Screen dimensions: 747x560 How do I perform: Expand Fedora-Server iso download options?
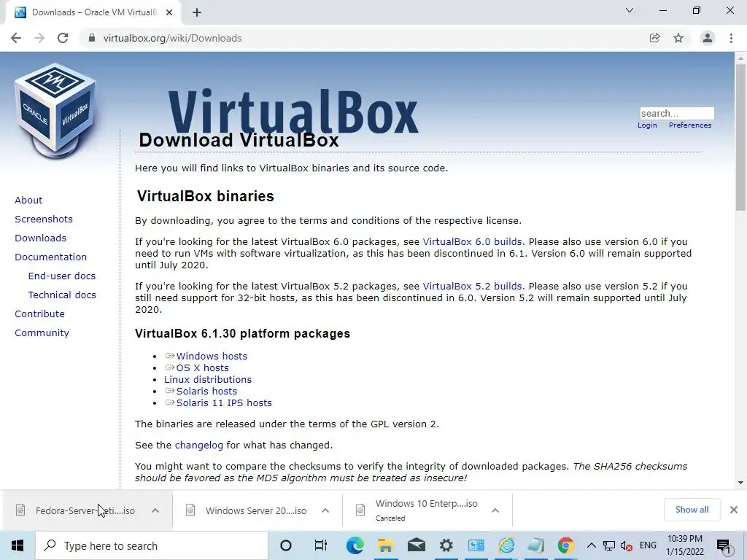[155, 510]
